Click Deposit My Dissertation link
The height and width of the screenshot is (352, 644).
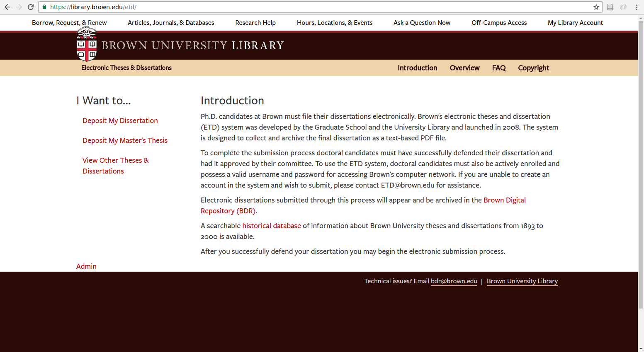120,121
